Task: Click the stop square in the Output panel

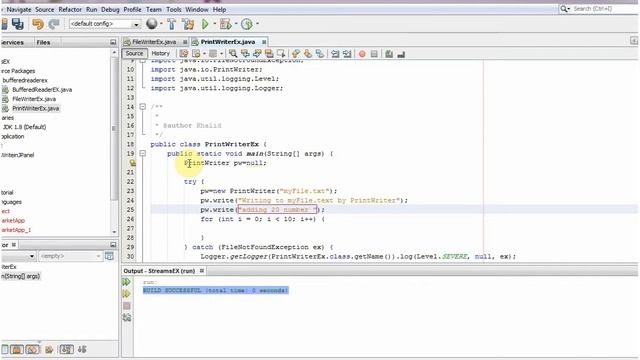Action: point(127,306)
